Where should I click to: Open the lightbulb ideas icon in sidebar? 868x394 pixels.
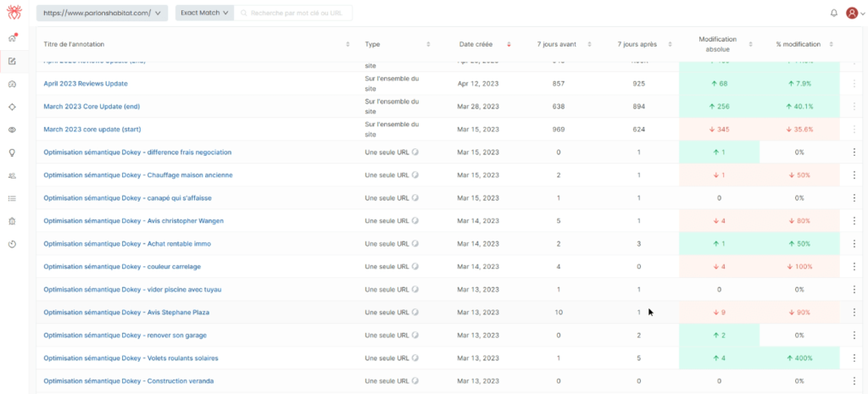(x=12, y=153)
